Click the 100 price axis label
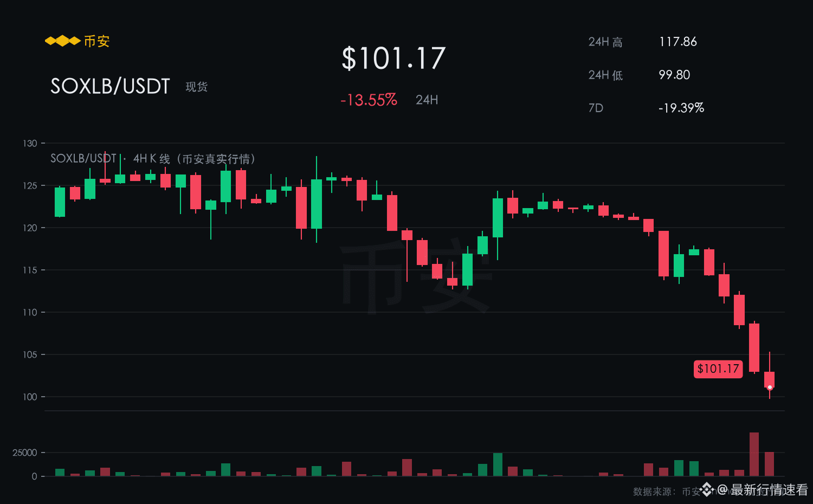Screen dimensions: 813x504 point(30,397)
